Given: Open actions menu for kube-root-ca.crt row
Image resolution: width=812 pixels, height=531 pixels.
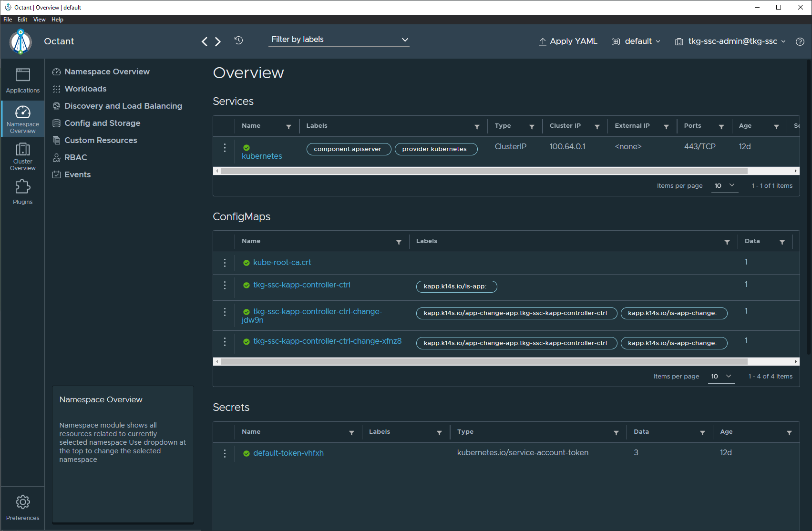Looking at the screenshot, I should pos(225,263).
